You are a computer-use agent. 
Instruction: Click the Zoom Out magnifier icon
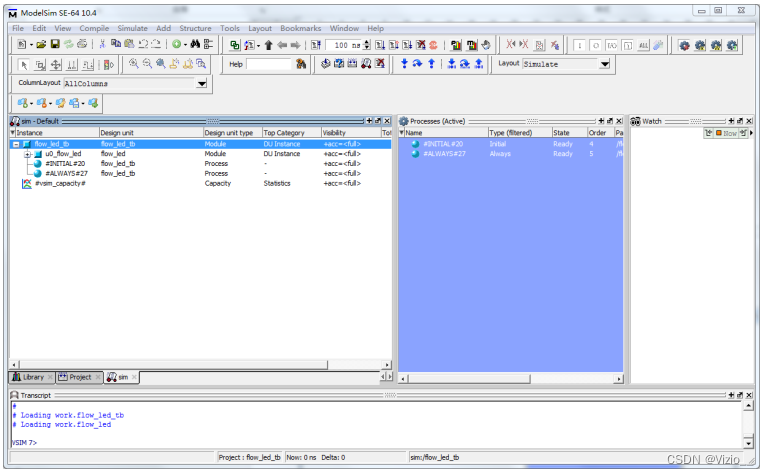point(147,64)
